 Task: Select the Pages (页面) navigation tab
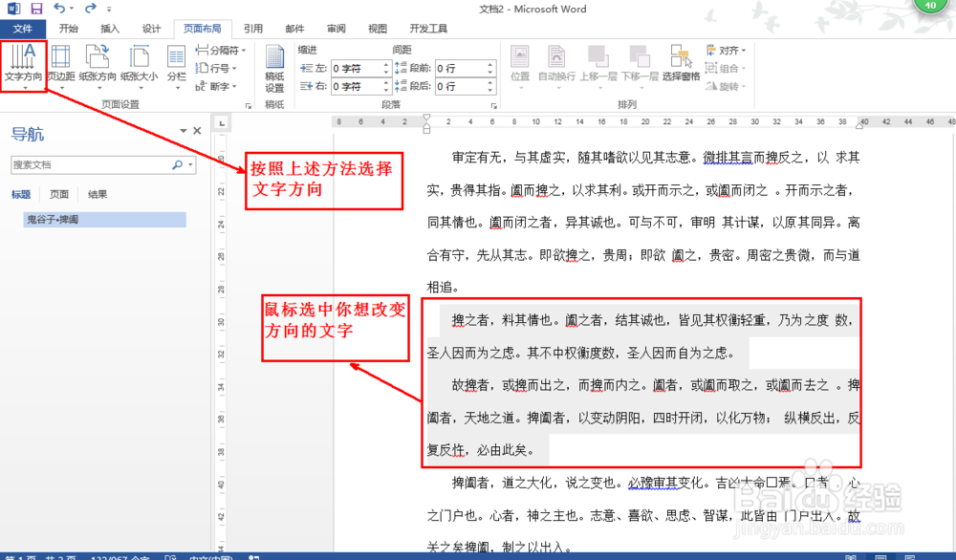click(x=59, y=194)
